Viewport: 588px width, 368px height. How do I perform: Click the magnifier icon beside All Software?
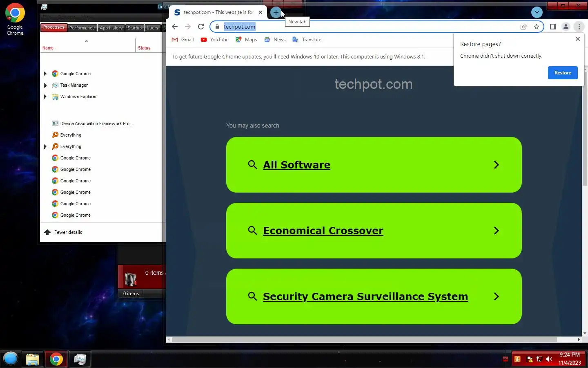click(x=252, y=165)
